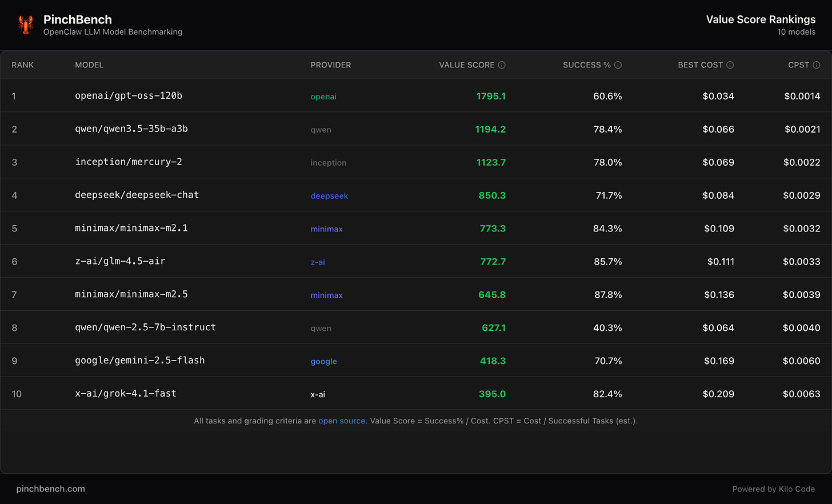Click success rate 60.6%
Image resolution: width=832 pixels, height=504 pixels.
tap(607, 97)
